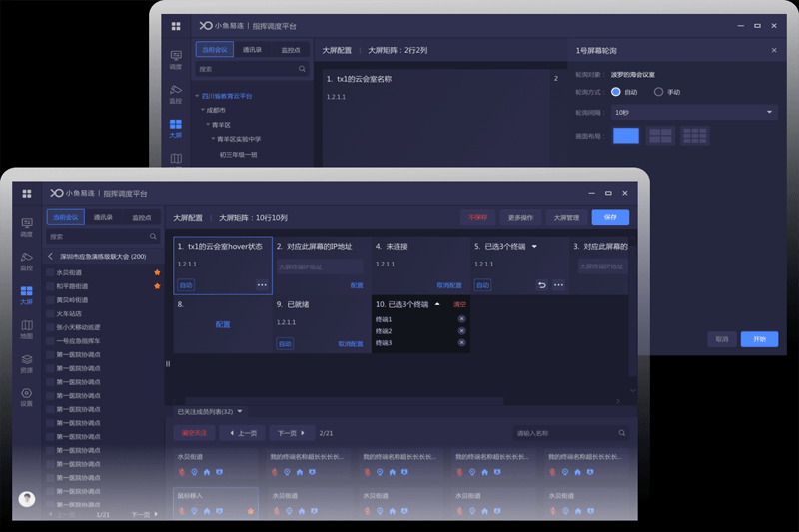
Task: Check the 火车站店 checkbox
Action: (51, 313)
